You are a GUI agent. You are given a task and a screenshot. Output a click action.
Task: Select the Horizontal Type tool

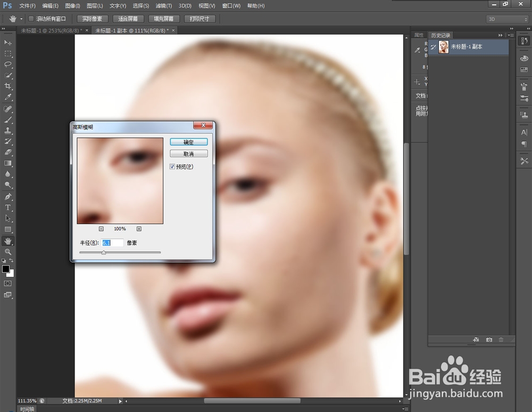point(7,208)
